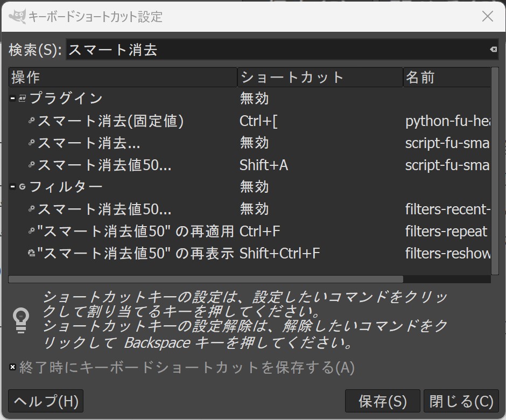Click the GIMP Wilber icon in title bar
Image resolution: width=506 pixels, height=420 pixels.
coord(17,16)
